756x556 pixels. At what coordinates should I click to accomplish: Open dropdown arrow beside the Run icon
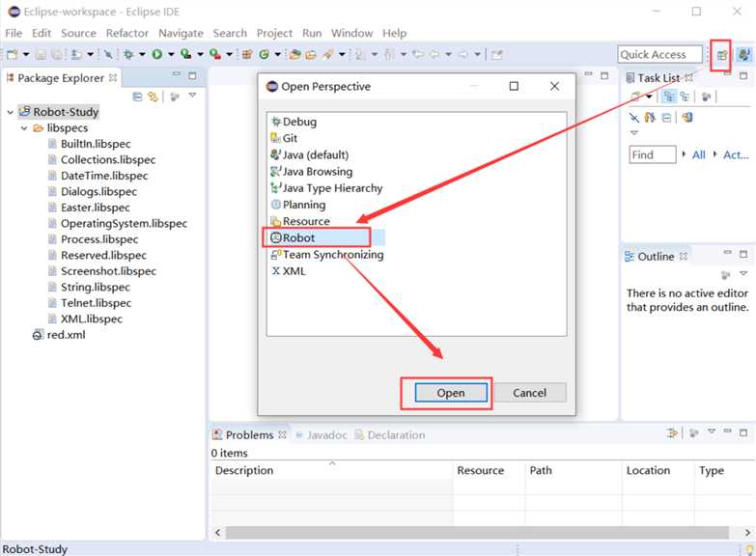click(171, 54)
